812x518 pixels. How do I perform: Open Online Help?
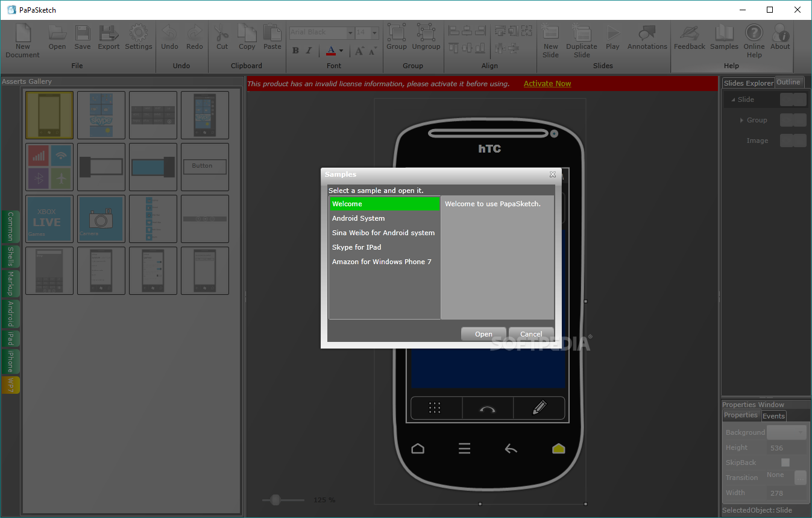pyautogui.click(x=754, y=33)
